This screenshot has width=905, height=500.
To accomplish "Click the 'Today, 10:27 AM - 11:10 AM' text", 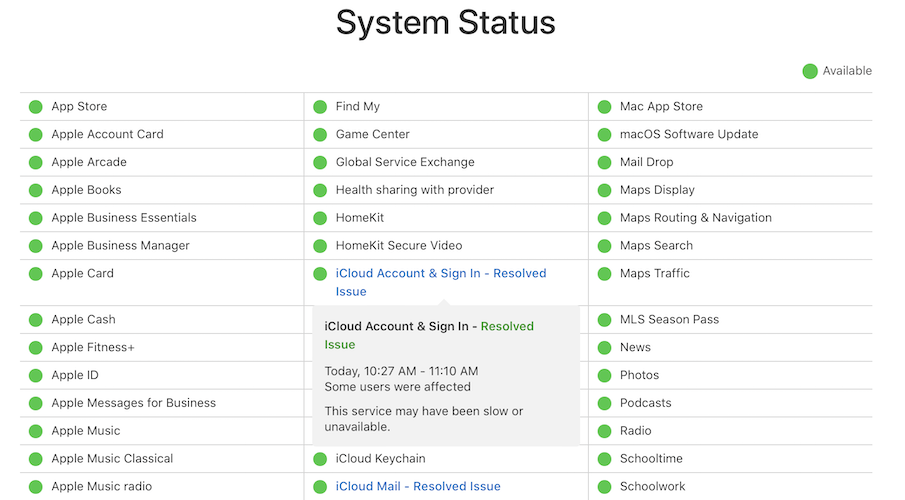I will click(x=401, y=371).
